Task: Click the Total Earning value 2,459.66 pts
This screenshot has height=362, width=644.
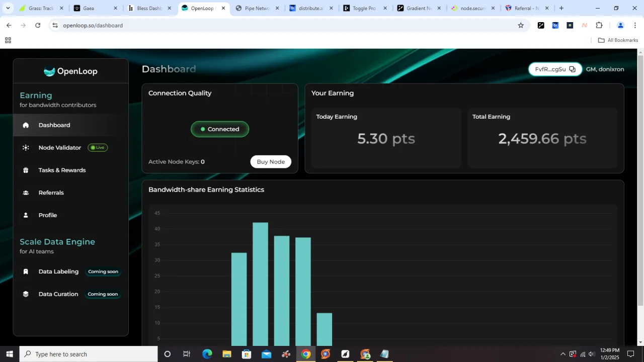Action: pos(542,139)
